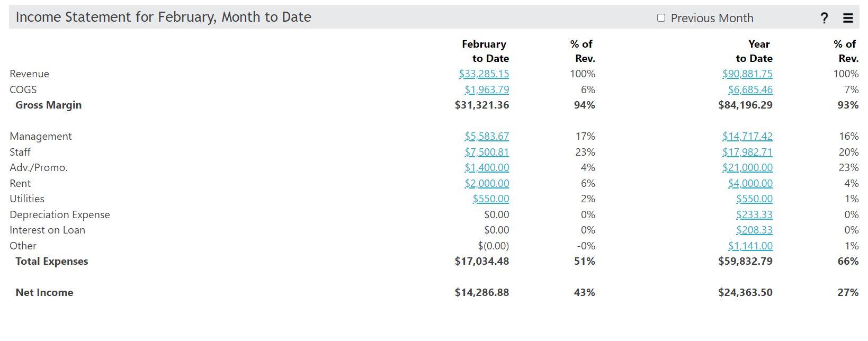Open Year to Date Revenue $90,881.75

click(747, 74)
